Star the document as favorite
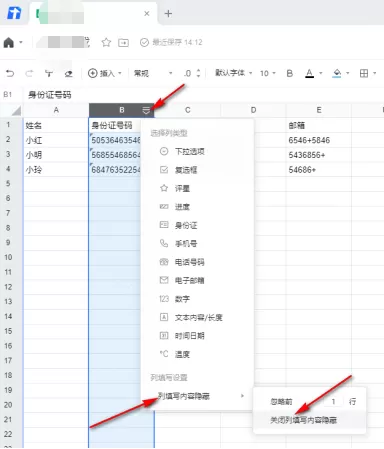Screen dimensions: 384x449 click(x=106, y=42)
